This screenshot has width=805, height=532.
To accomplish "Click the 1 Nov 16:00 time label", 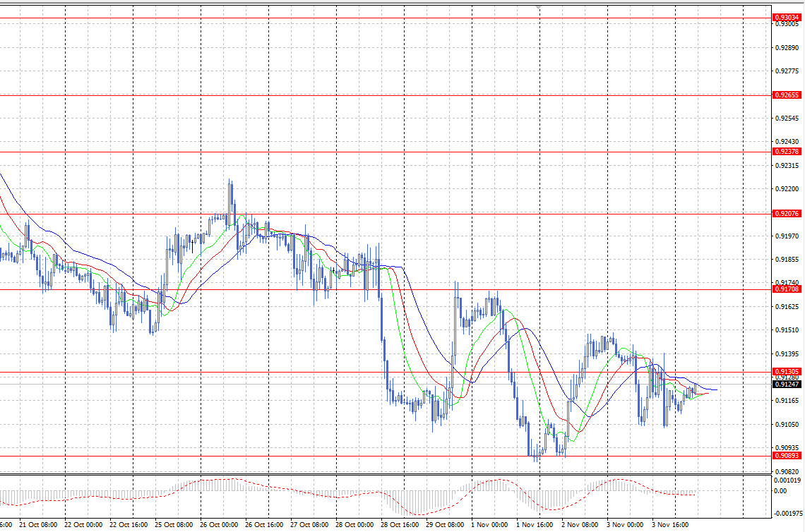I will point(535,525).
